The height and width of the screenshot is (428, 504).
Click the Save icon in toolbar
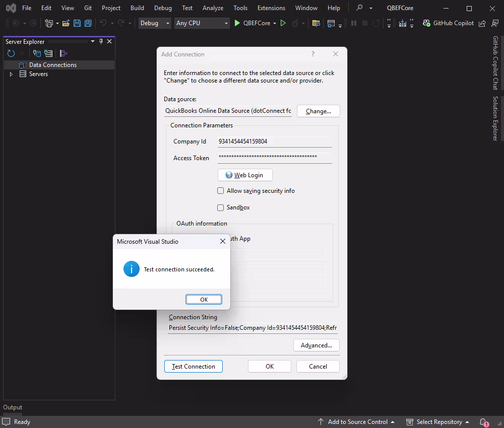[77, 23]
